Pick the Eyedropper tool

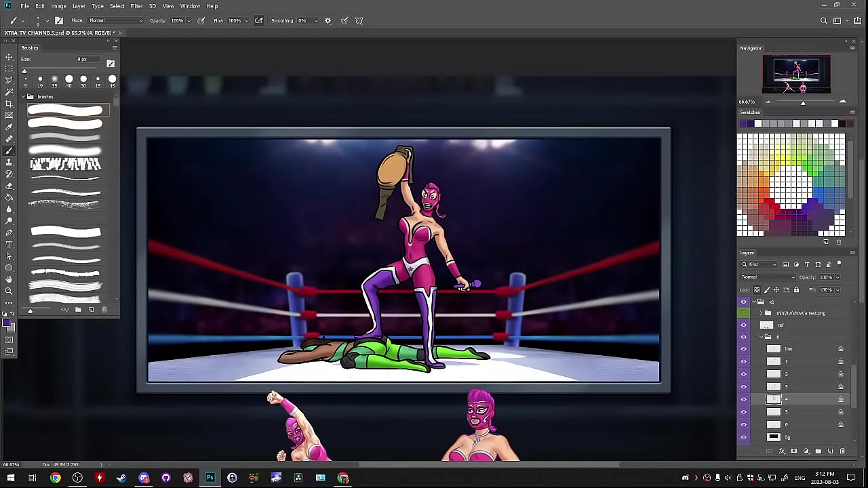(9, 127)
